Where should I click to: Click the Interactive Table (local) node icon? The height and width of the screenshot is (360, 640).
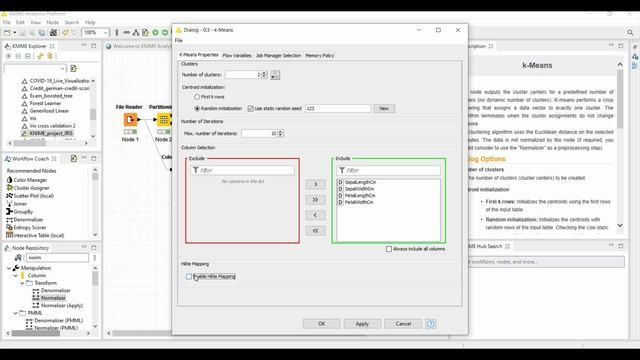click(x=9, y=235)
